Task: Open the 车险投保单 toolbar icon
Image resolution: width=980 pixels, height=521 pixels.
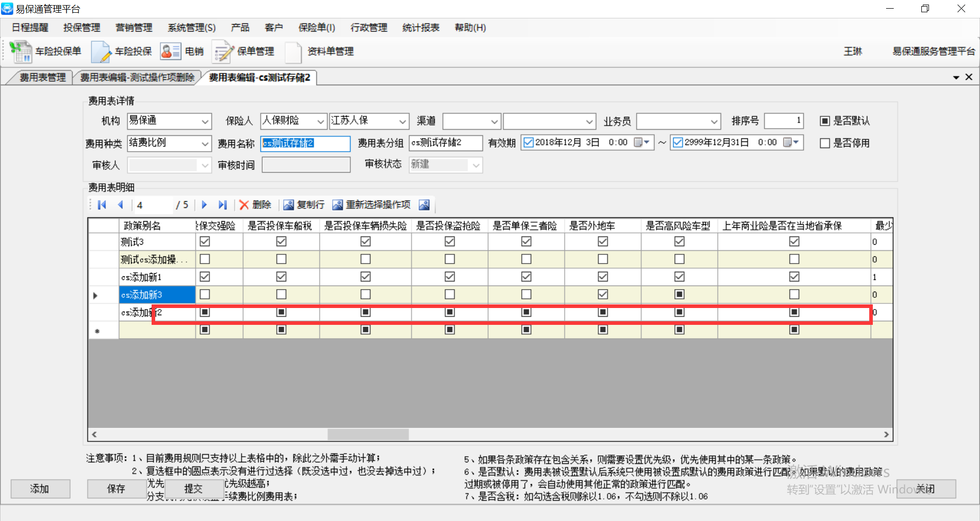Action: [21, 52]
